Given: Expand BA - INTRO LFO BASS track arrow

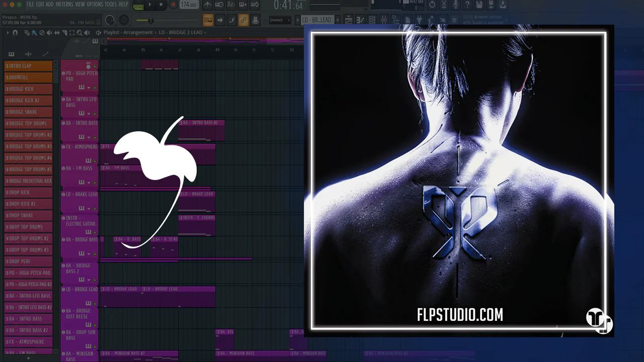Looking at the screenshot, I should tap(89, 114).
